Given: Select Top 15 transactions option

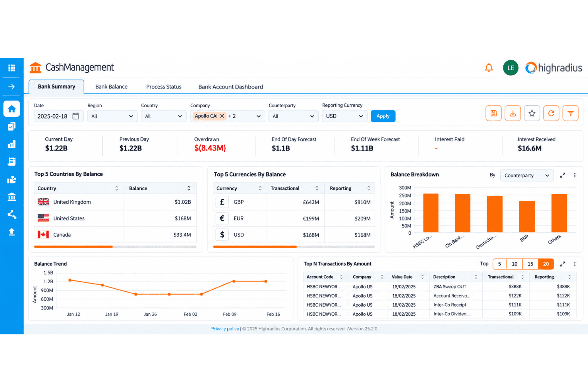Looking at the screenshot, I should [530, 264].
